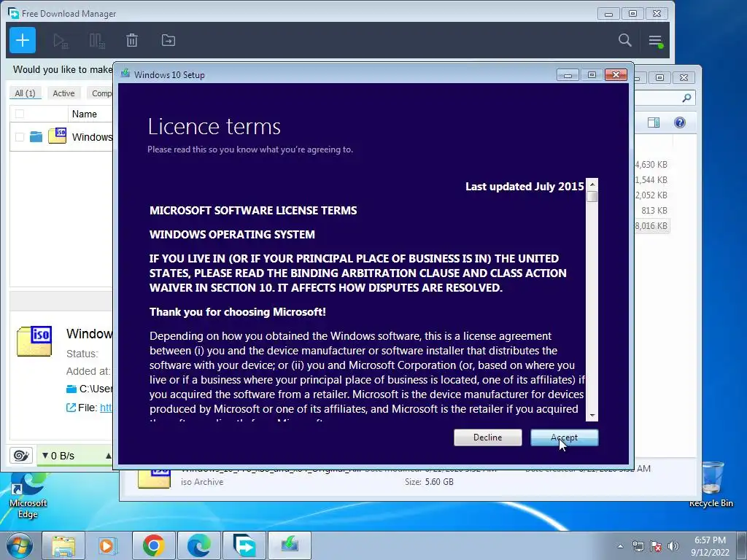The height and width of the screenshot is (560, 747).
Task: Click the Accept button in Windows 10 Setup
Action: pos(564,437)
